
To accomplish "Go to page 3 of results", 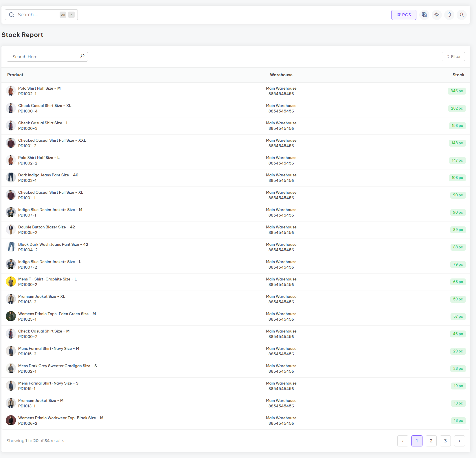I will click(x=445, y=441).
